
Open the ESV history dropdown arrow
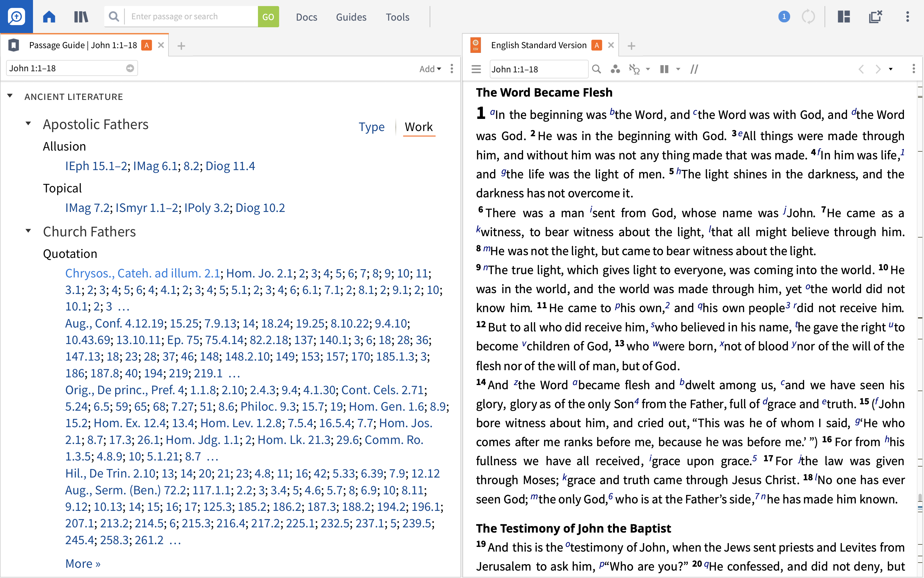pos(891,69)
